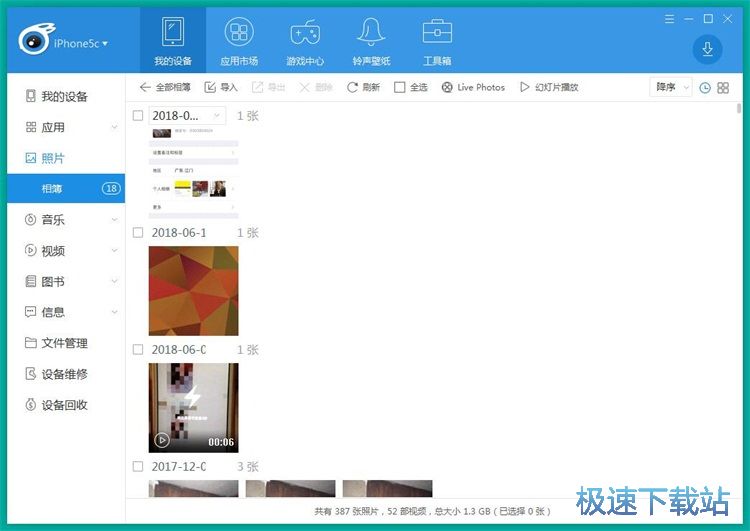Click the download manager arrow icon

(707, 49)
